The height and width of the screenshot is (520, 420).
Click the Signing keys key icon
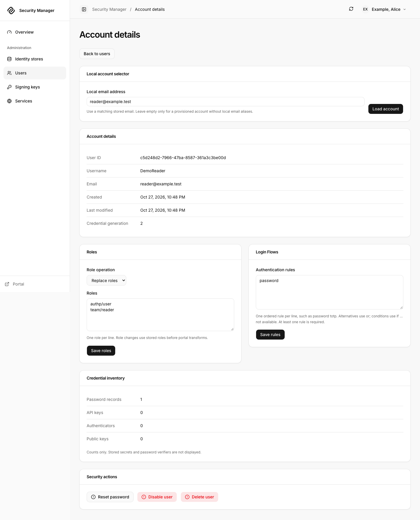[x=9, y=87]
